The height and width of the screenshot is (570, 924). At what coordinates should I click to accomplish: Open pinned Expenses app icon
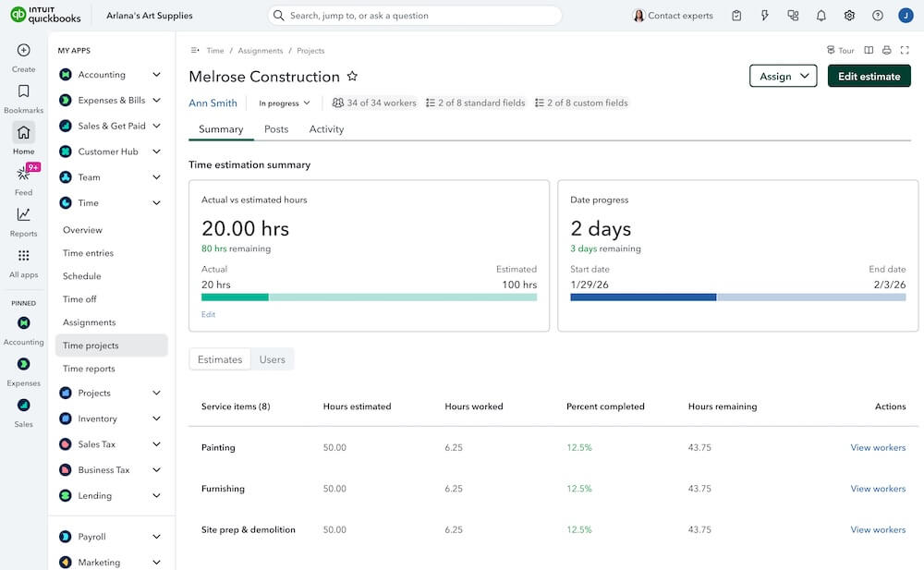click(24, 364)
